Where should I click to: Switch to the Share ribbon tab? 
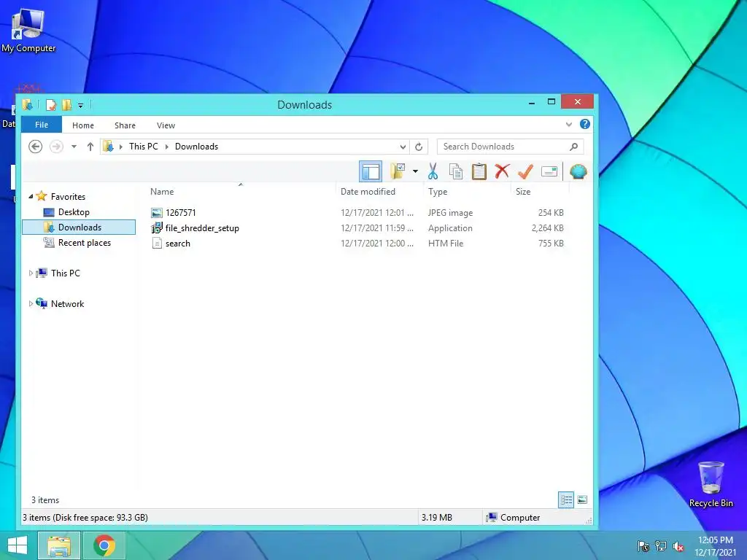pos(125,125)
